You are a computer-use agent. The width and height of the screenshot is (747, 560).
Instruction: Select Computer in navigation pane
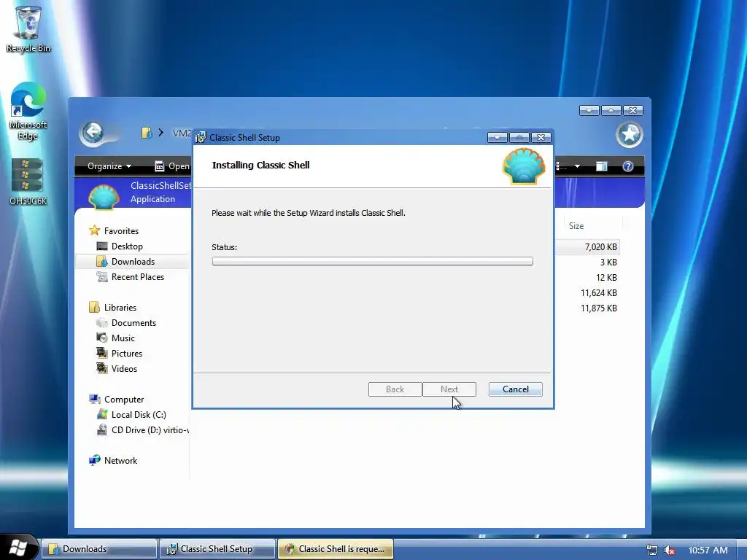(124, 400)
